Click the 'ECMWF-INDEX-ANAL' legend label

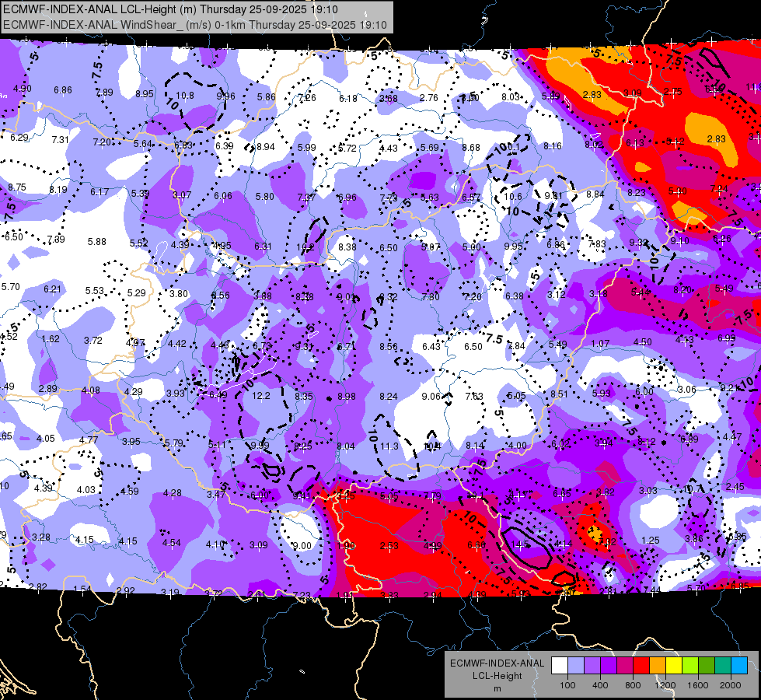pyautogui.click(x=497, y=663)
